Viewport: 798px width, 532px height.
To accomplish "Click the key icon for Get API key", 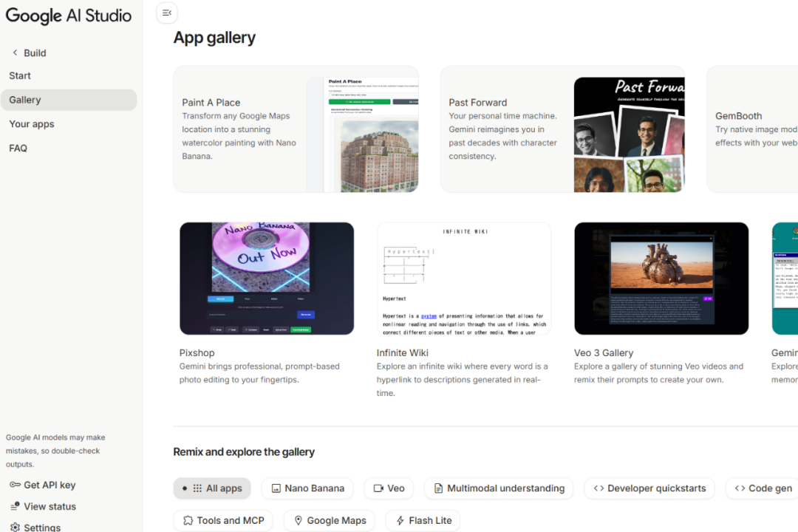I will [15, 485].
